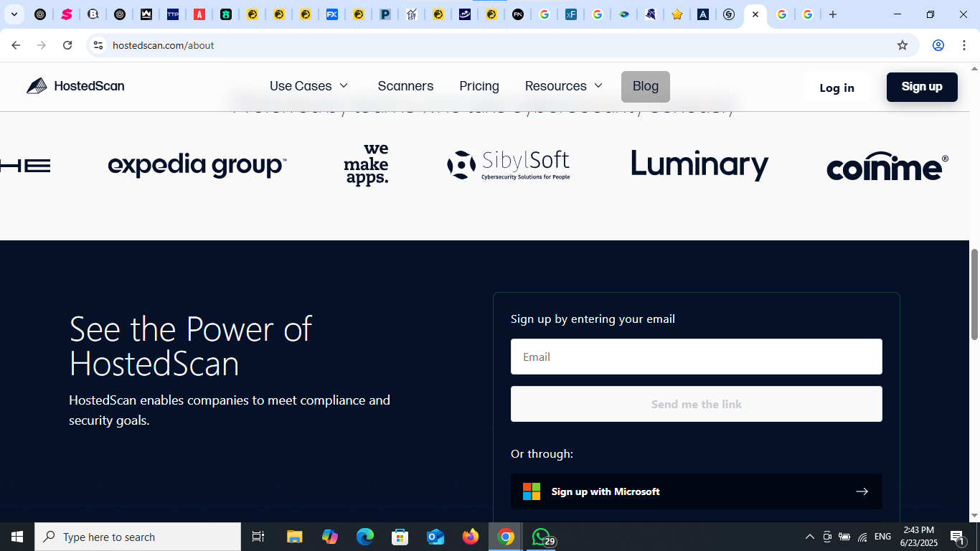Click the address bar URL
980x551 pixels.
click(164, 45)
